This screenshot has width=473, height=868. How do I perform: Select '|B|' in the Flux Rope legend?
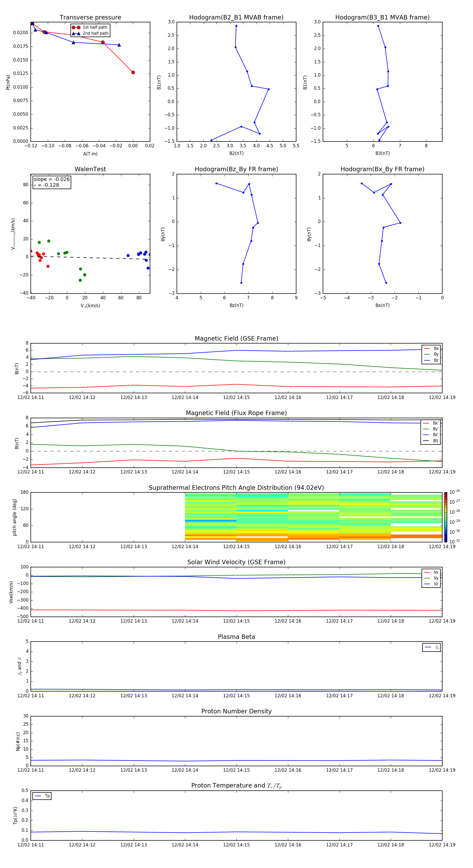431,441
